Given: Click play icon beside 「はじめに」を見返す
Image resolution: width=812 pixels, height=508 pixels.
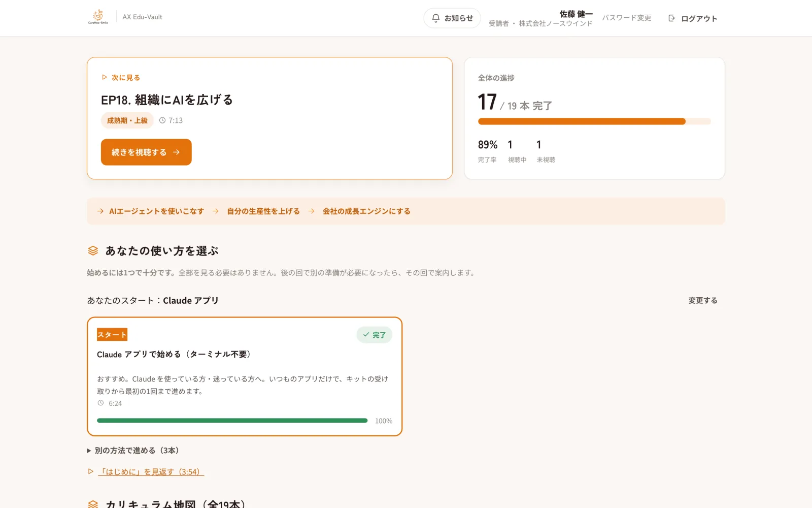Looking at the screenshot, I should pyautogui.click(x=91, y=471).
